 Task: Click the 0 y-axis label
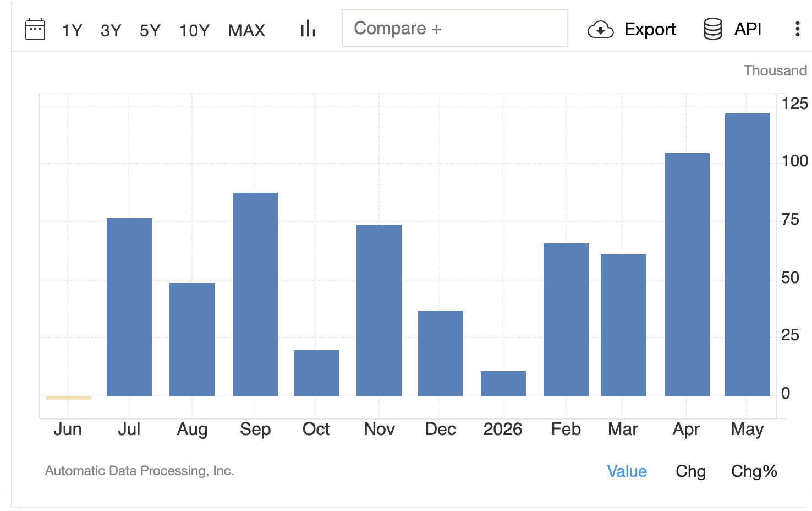point(786,393)
